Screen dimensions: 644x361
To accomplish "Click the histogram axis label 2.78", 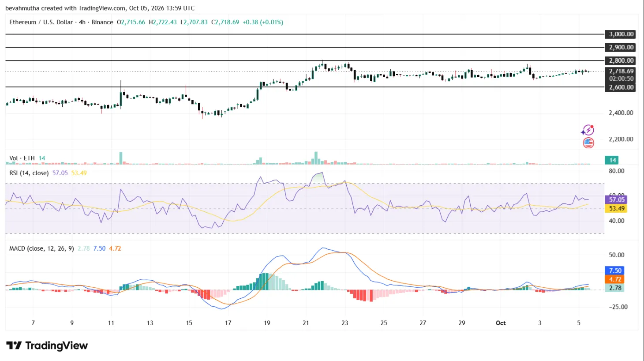I will (615, 288).
